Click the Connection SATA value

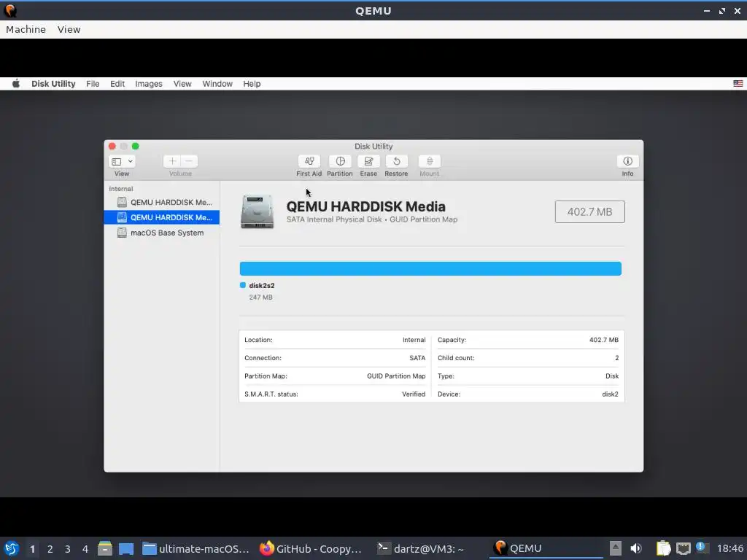coord(417,358)
